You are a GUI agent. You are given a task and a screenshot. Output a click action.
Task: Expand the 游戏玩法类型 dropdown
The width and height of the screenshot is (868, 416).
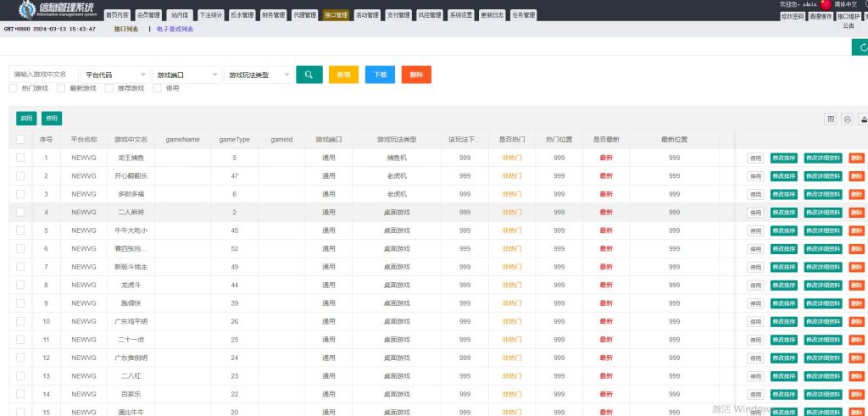tap(259, 75)
